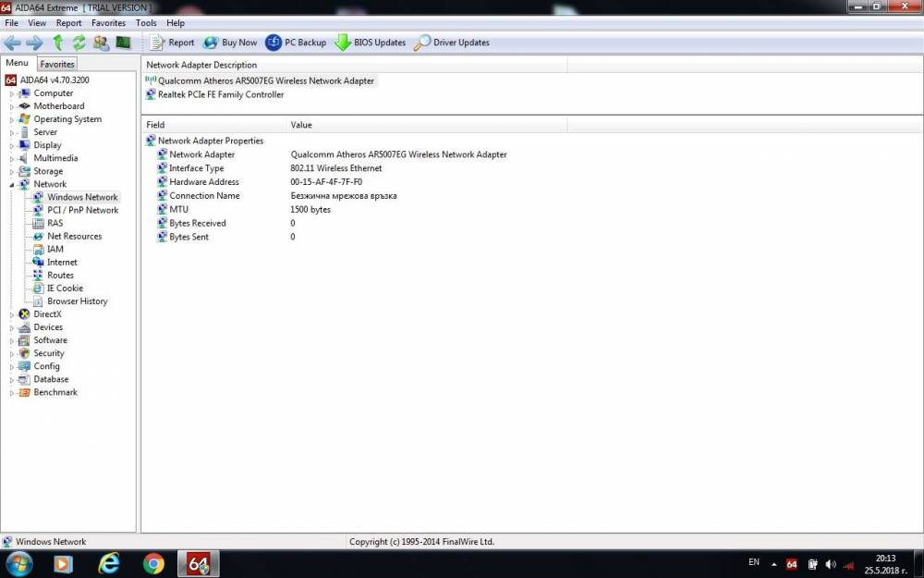The height and width of the screenshot is (578, 924).
Task: Select the MTU property row
Action: [x=244, y=209]
